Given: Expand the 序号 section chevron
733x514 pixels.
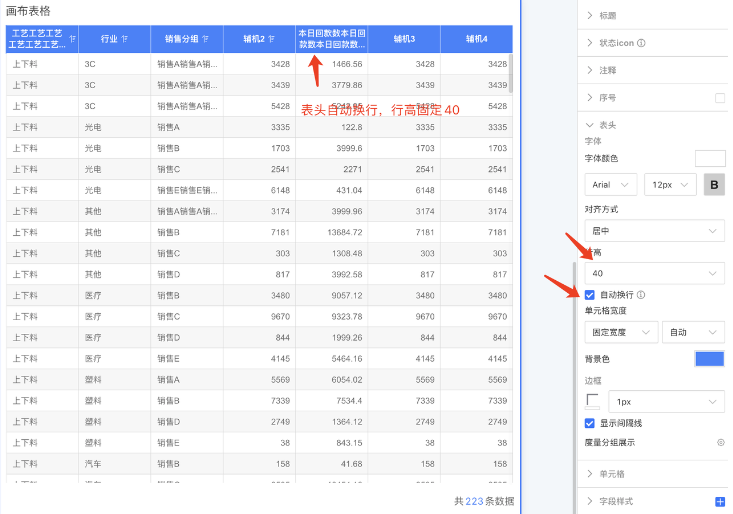Looking at the screenshot, I should coord(589,98).
